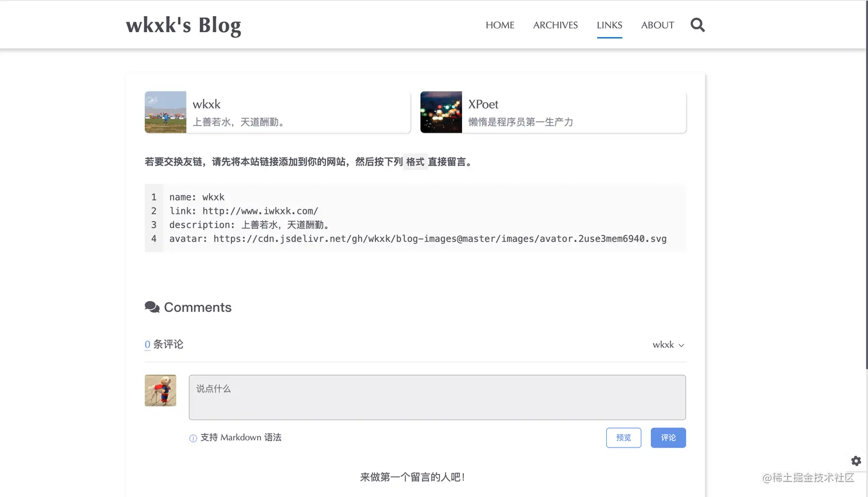Open XPoet friend link avatar

(x=441, y=112)
